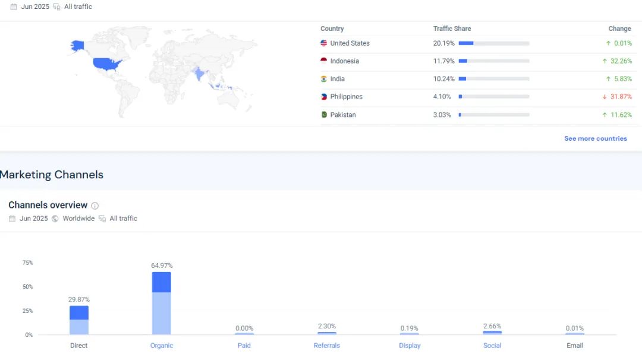Click the Organic bar in the chart
This screenshot has width=642, height=364.
[161, 303]
